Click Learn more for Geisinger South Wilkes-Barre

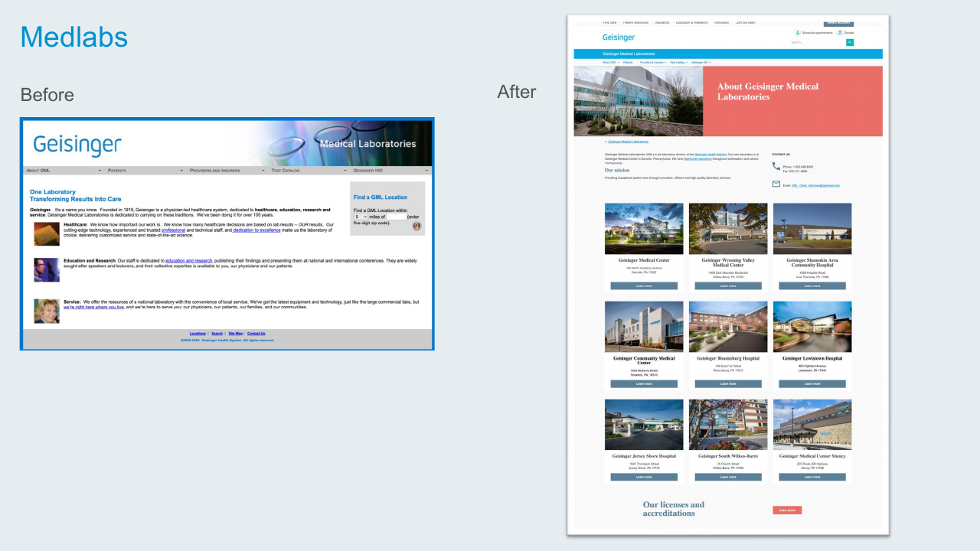[x=728, y=477]
